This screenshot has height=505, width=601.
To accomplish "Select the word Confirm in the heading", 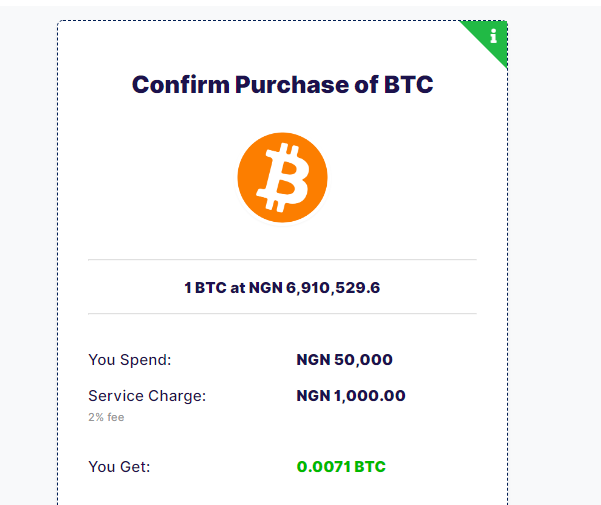I will 181,84.
